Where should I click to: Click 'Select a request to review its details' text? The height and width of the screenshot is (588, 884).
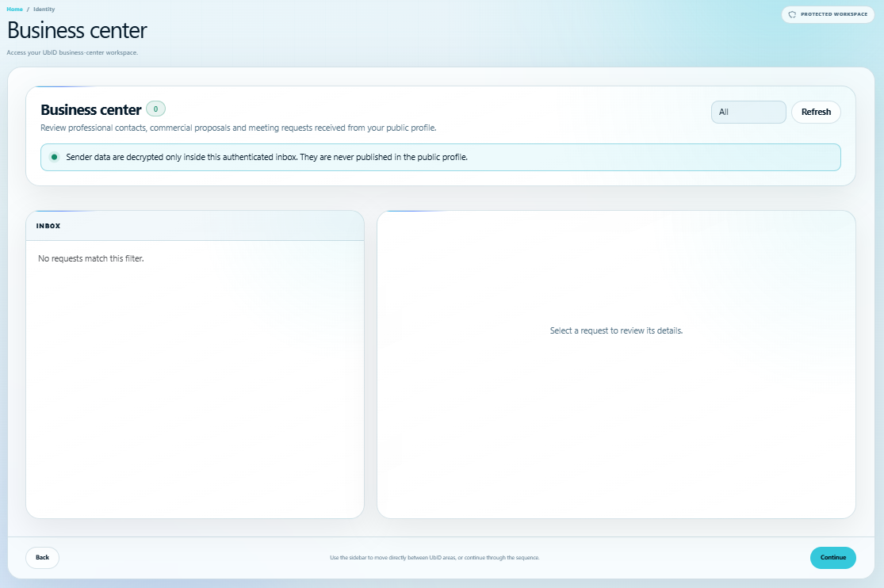point(616,330)
